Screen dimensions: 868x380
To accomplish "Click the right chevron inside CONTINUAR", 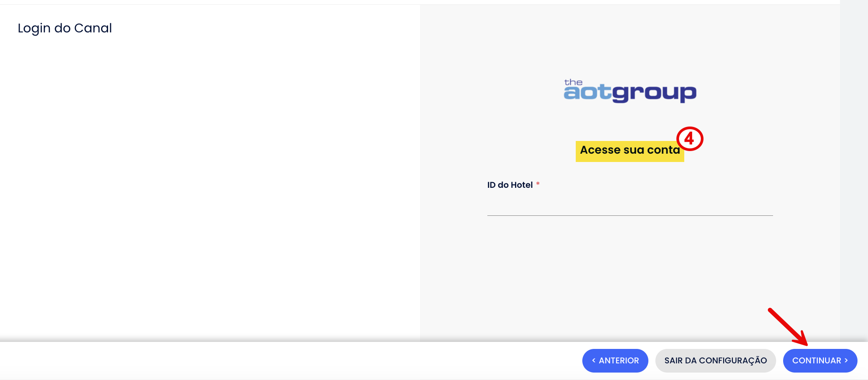I will [x=846, y=361].
